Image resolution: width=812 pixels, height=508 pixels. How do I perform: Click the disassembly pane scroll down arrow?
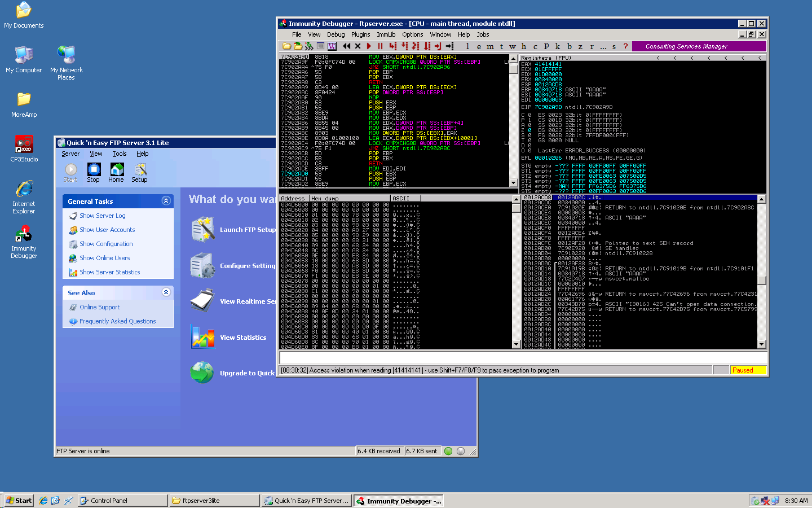tap(513, 183)
